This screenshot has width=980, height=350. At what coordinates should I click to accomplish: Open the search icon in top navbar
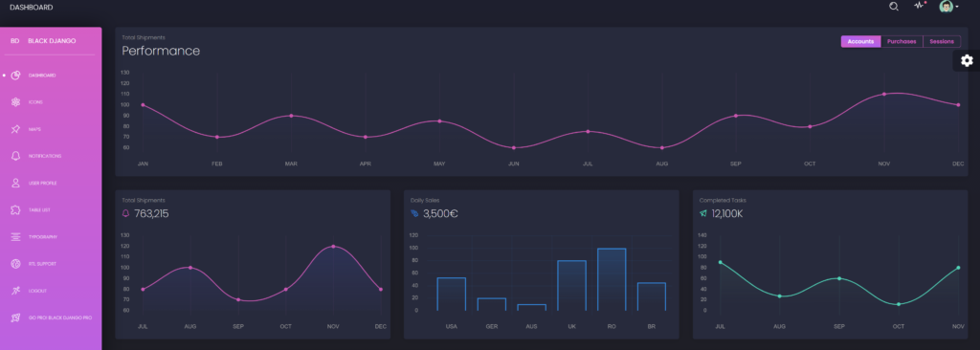[x=894, y=7]
